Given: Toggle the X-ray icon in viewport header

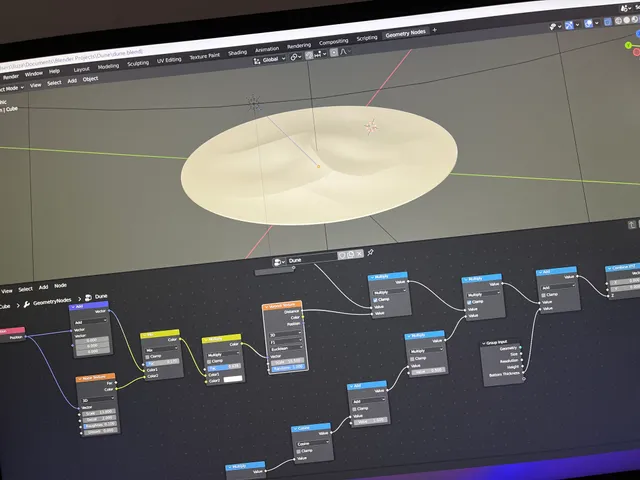Looking at the screenshot, I should (x=608, y=22).
